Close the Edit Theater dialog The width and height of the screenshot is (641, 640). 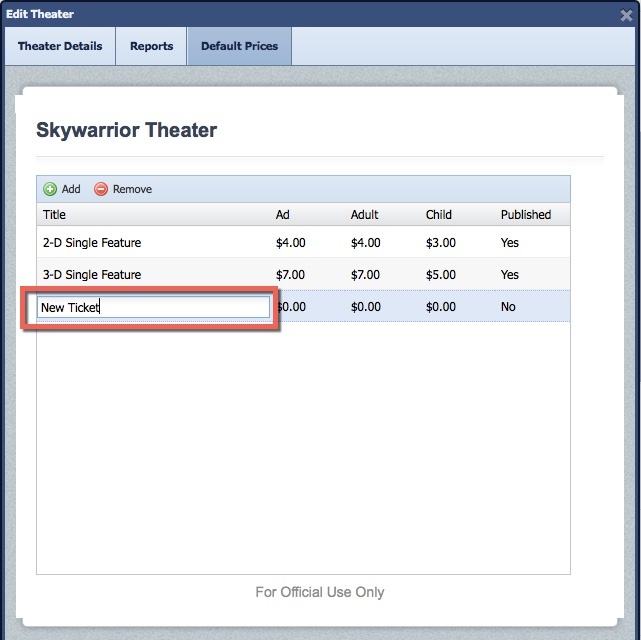pyautogui.click(x=626, y=15)
